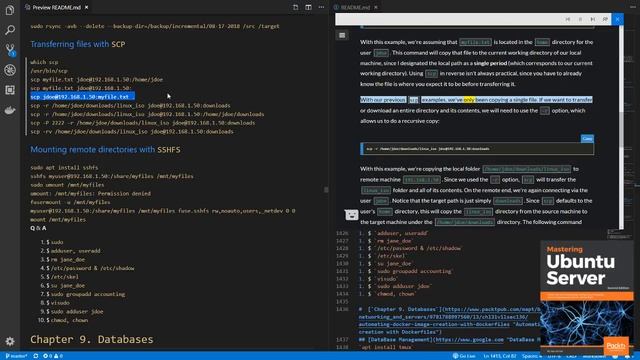Screen dimensions: 640x360
Task: Click the errors and warnings count in status bar
Action: tap(53, 356)
